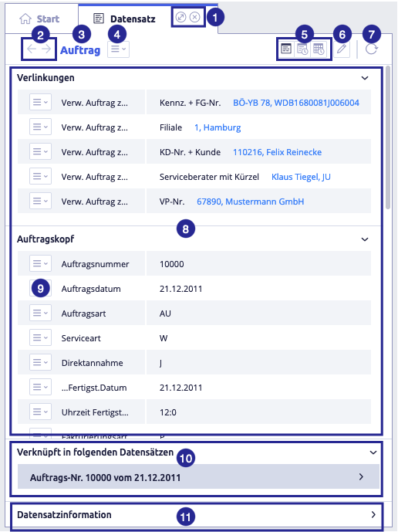Open row menu for Auftragsart
Viewport: 398px width, 532px height.
point(40,313)
